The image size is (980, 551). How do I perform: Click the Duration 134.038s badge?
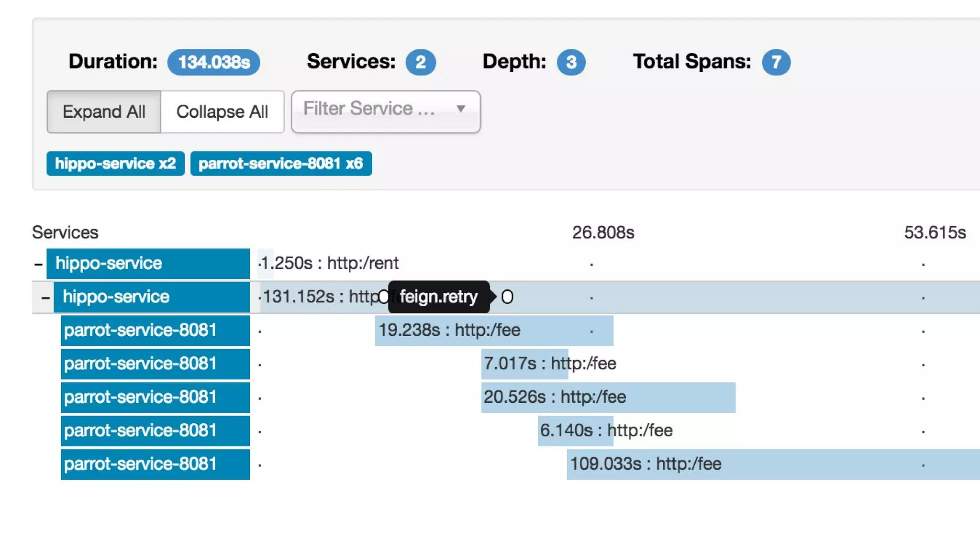(213, 62)
